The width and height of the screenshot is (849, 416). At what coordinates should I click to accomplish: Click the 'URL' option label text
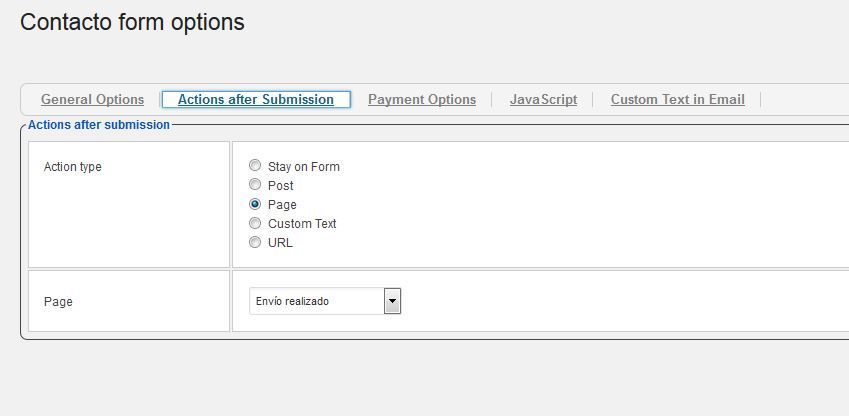[x=280, y=243]
